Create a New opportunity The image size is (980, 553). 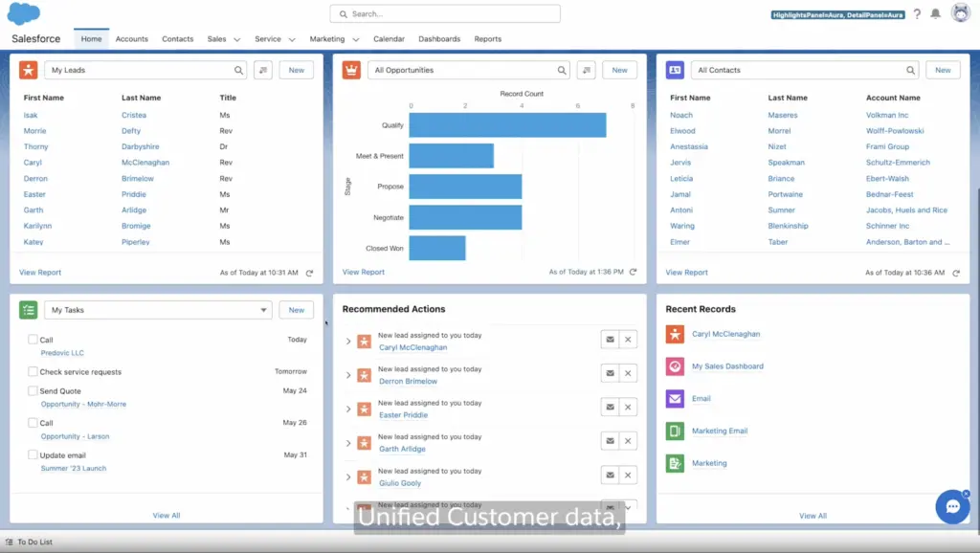tap(619, 70)
